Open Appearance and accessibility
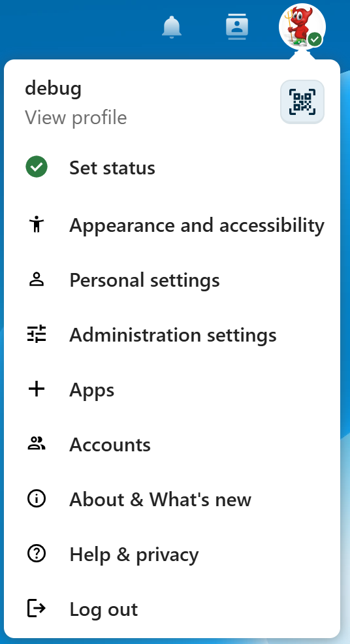This screenshot has width=350, height=644. (172, 225)
